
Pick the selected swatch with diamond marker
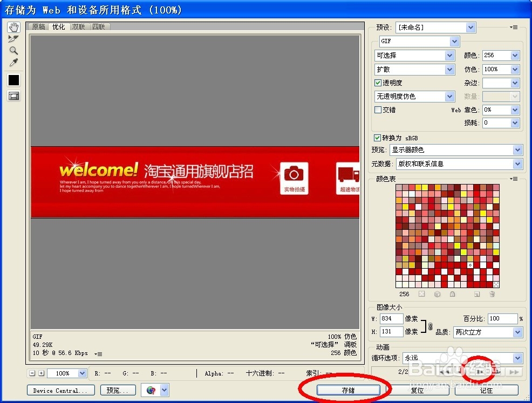pos(470,265)
